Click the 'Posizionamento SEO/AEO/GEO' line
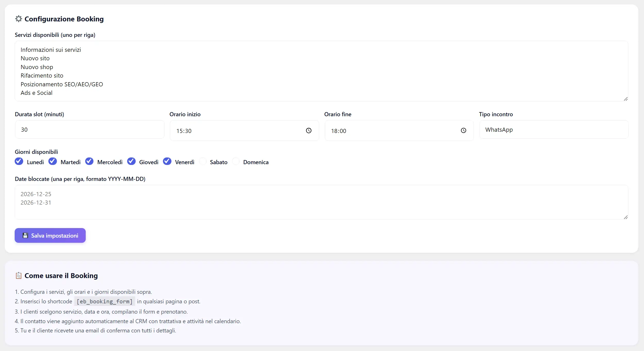644x351 pixels. click(x=62, y=84)
